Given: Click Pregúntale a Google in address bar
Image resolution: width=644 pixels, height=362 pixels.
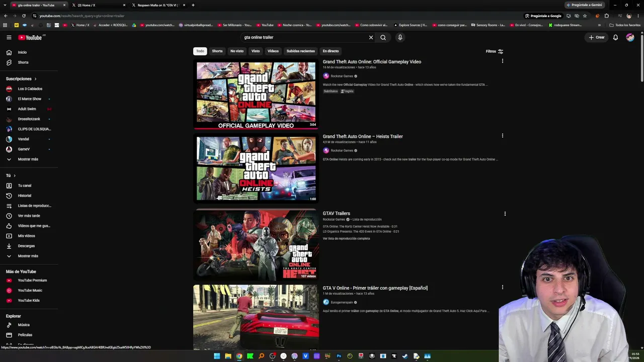Looking at the screenshot, I should click(x=543, y=16).
